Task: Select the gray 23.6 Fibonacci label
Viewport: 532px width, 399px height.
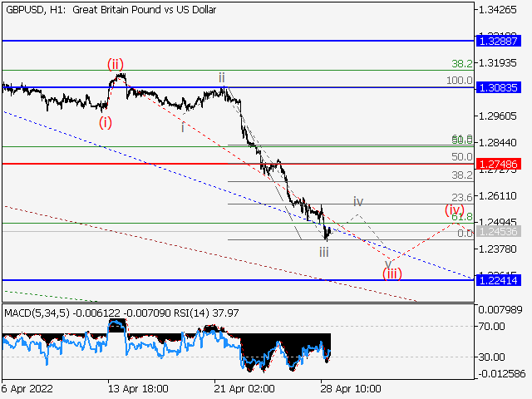Action: pos(462,198)
